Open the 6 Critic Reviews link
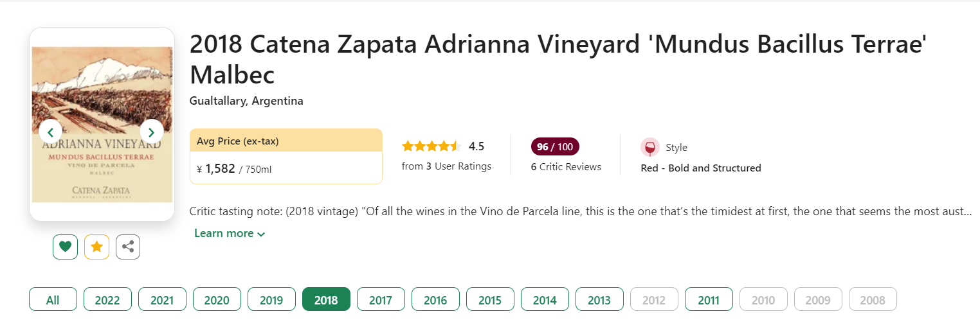The width and height of the screenshot is (980, 334). [566, 167]
